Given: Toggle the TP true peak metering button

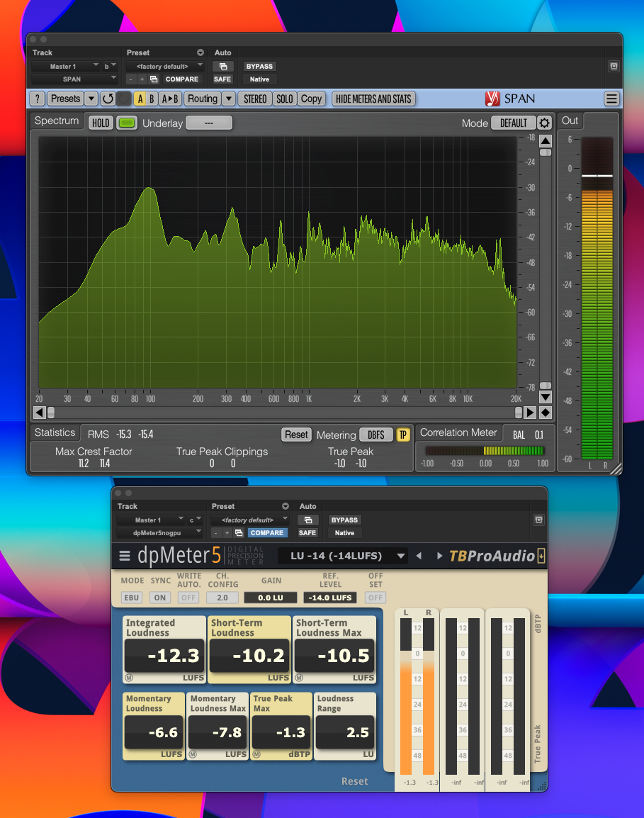Looking at the screenshot, I should (403, 435).
